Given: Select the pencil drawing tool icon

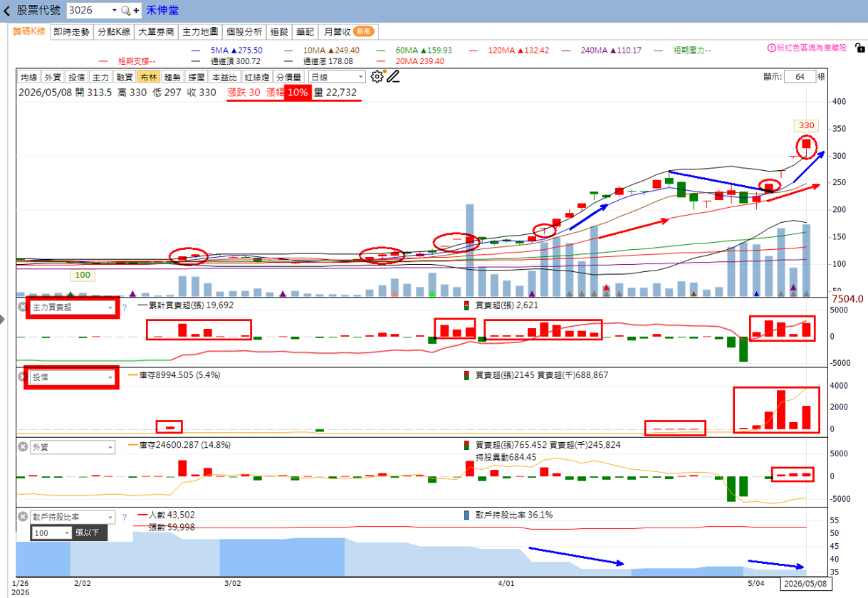Looking at the screenshot, I should [393, 76].
